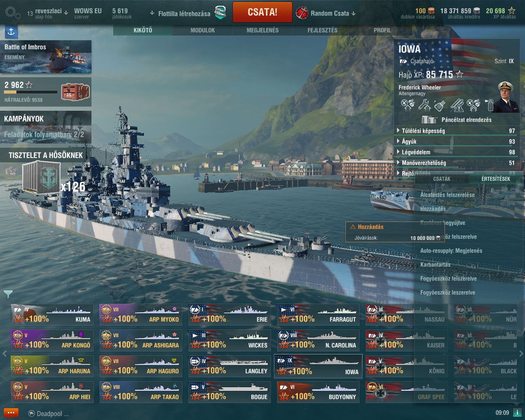Click the info icon beside the clock
This screenshot has width=525, height=420.
[517, 413]
